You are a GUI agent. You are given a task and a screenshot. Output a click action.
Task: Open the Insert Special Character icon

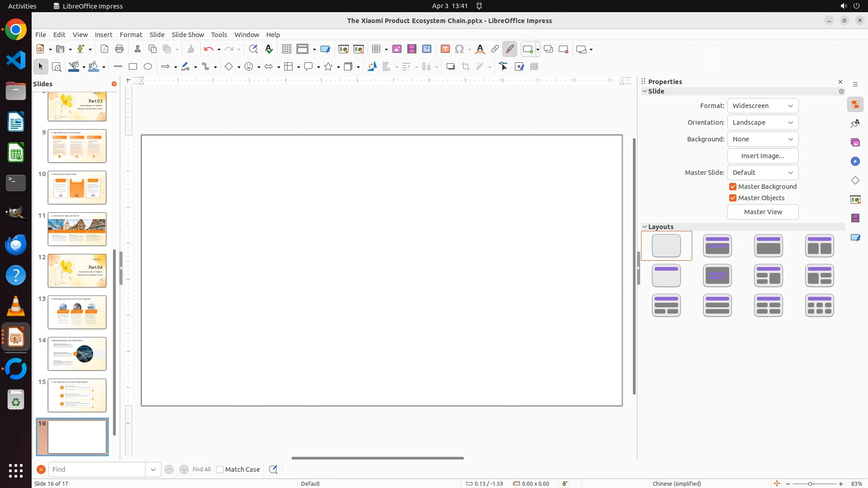(x=459, y=49)
